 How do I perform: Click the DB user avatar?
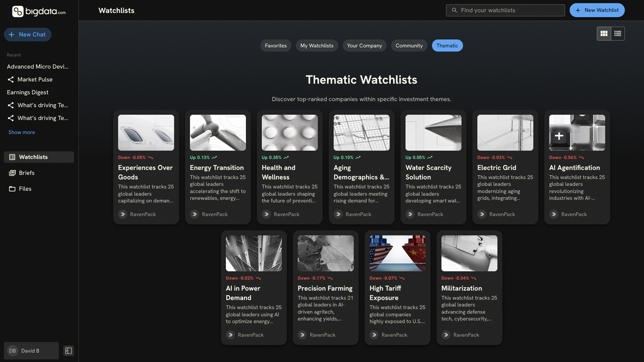pos(12,351)
